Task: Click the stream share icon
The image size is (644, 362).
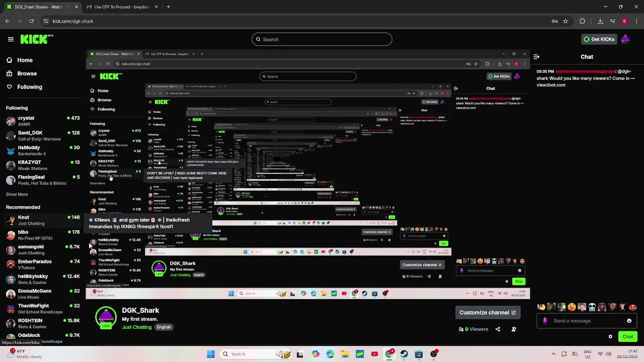Action: pos(498,329)
